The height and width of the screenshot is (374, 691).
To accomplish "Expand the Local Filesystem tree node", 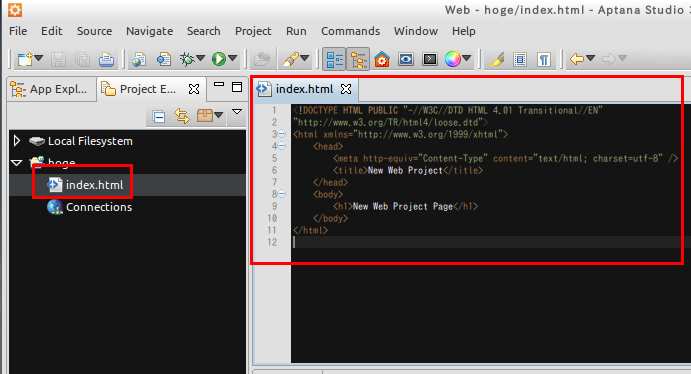I will click(x=17, y=141).
